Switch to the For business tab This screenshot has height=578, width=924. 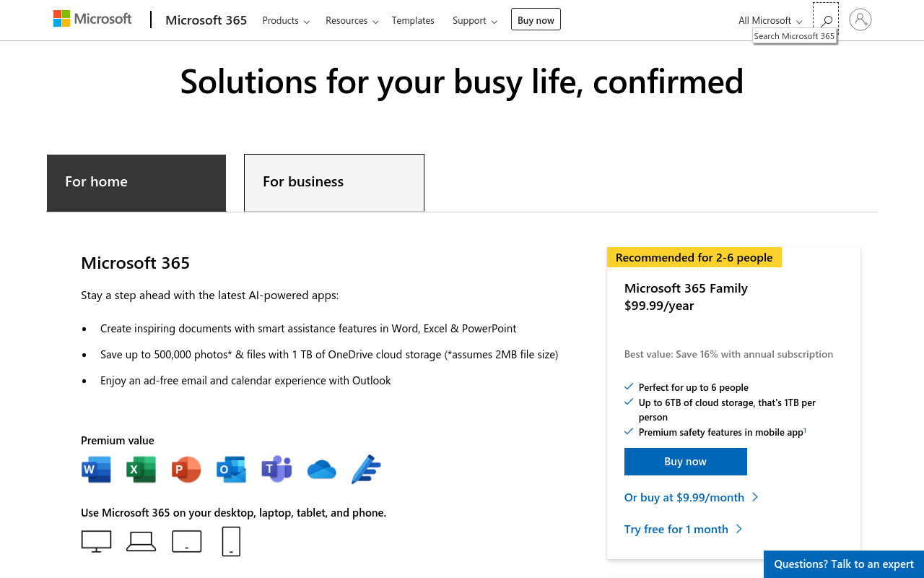pyautogui.click(x=334, y=182)
